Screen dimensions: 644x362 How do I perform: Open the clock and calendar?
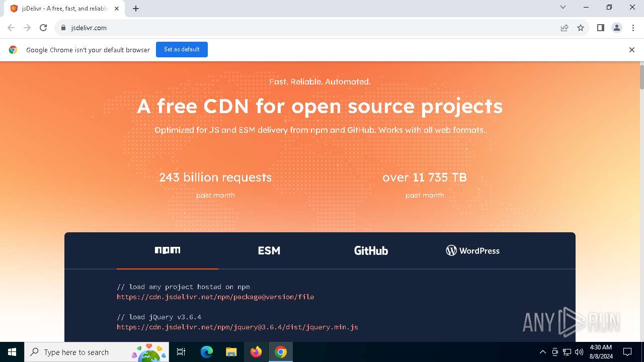(601, 352)
